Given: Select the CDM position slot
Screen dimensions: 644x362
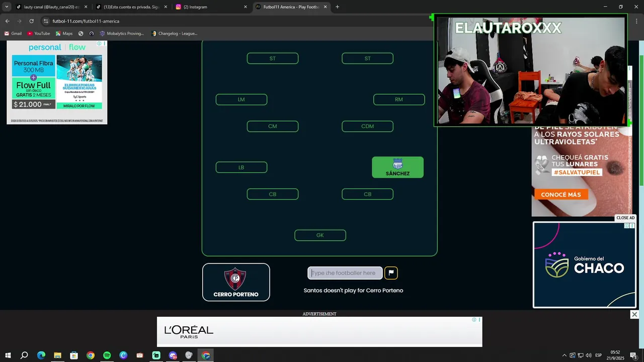Looking at the screenshot, I should coord(367,126).
